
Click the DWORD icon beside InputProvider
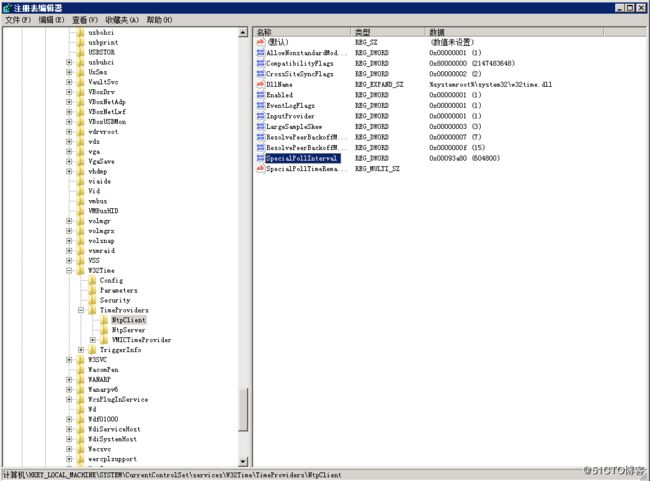(x=260, y=116)
